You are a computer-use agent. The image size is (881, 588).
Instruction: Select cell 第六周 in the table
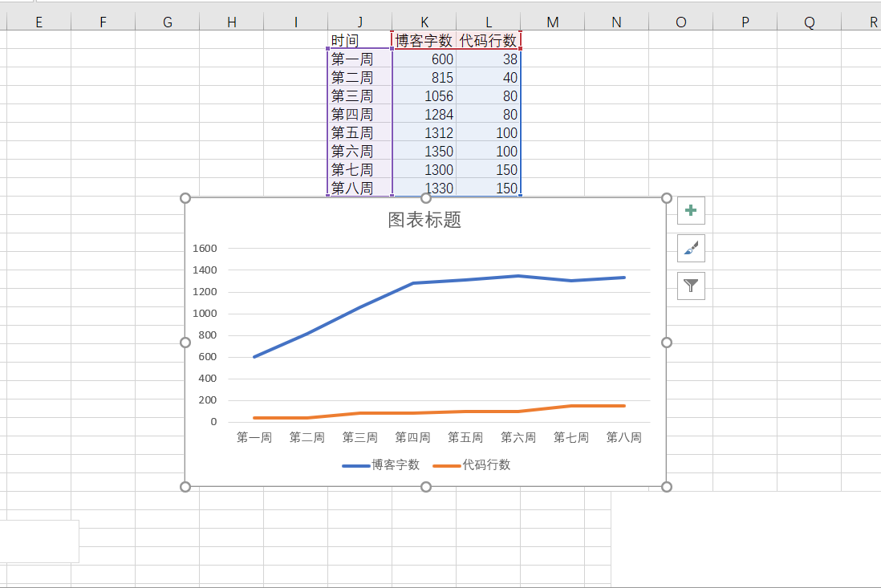coord(359,151)
